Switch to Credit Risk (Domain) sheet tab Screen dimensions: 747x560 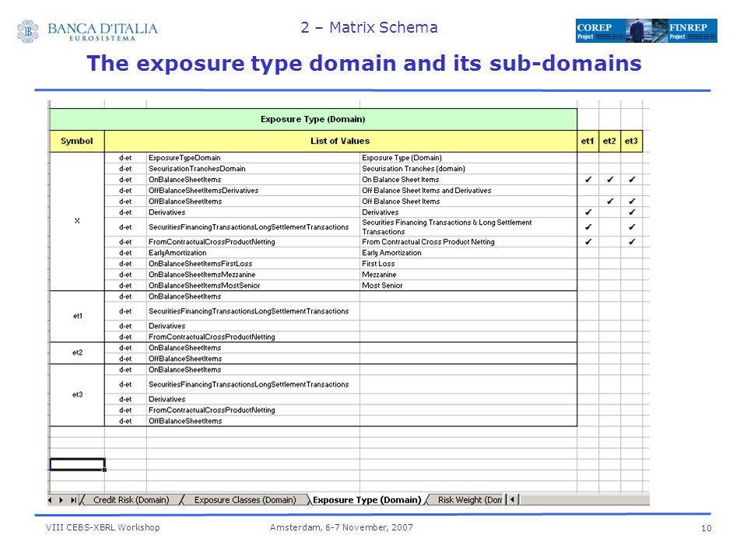pyautogui.click(x=131, y=500)
